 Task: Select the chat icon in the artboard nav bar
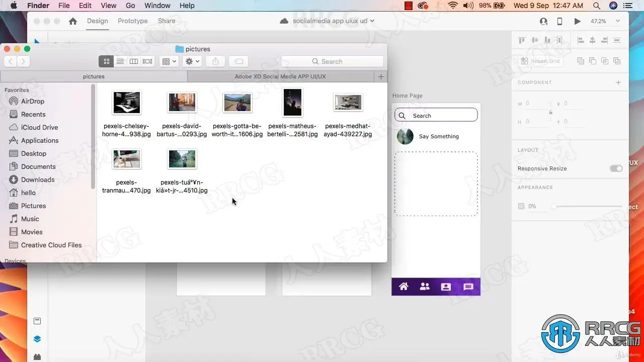click(x=468, y=287)
